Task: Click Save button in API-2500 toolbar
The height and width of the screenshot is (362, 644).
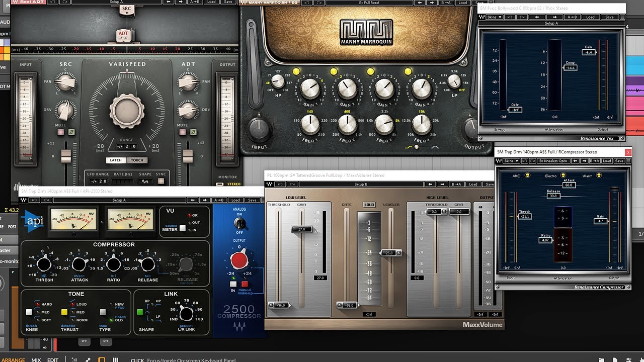Action: (253, 200)
